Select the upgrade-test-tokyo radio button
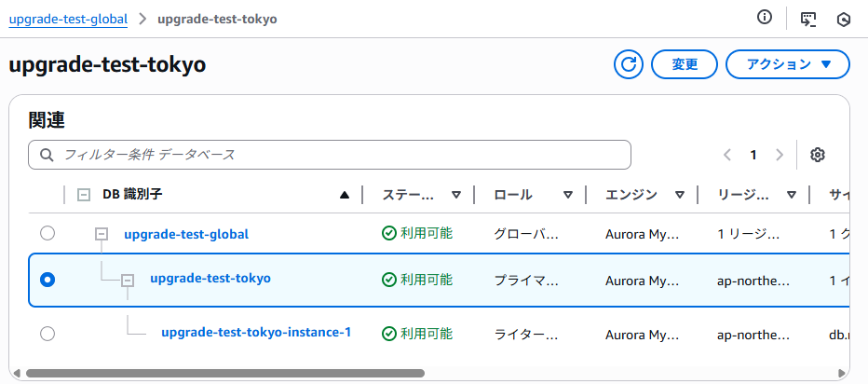868x384 pixels. [x=47, y=280]
